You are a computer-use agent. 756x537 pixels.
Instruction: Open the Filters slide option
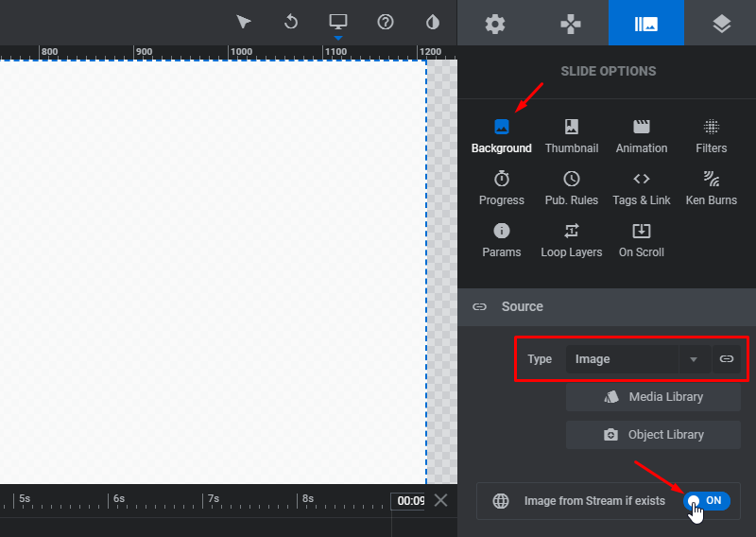[712, 136]
